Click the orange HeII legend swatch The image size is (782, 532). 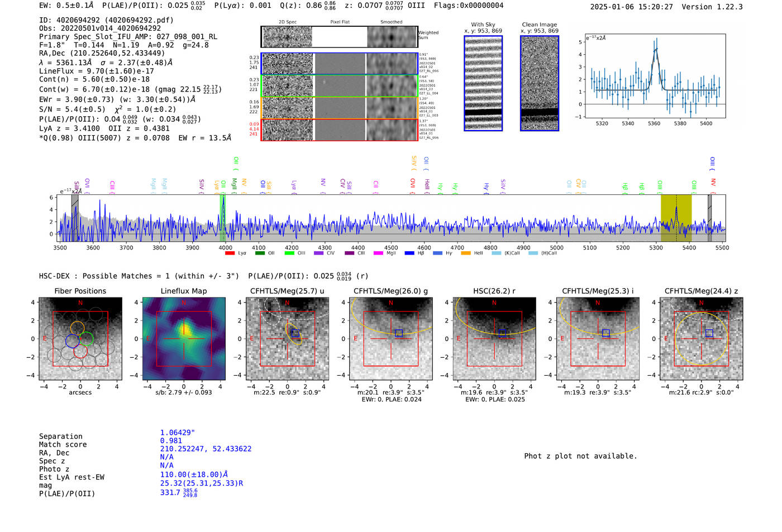click(x=466, y=253)
